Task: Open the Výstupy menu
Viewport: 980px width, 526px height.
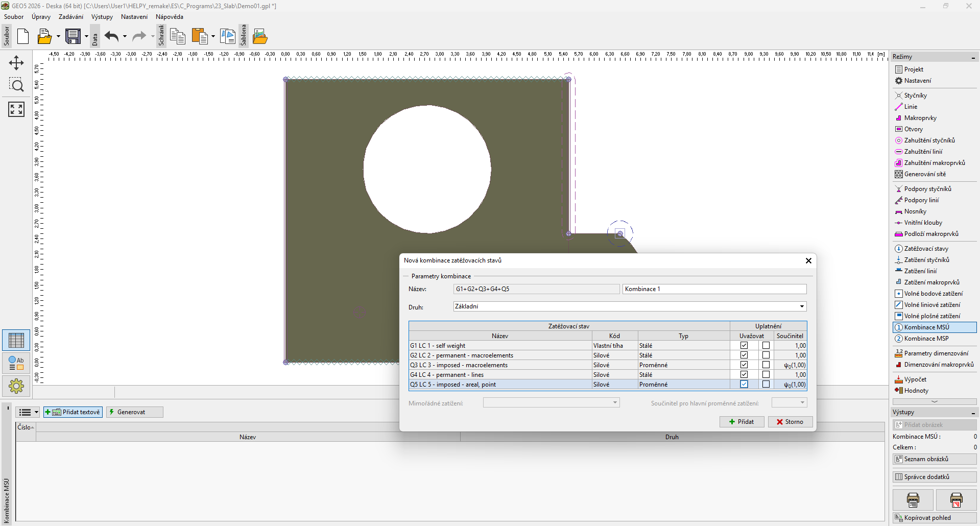Action: 102,17
